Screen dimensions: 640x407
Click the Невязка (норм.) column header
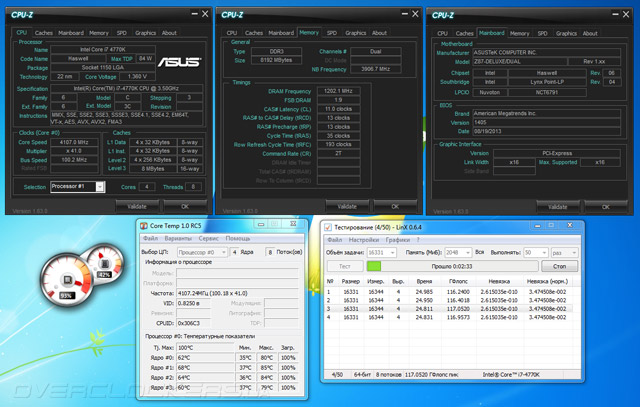coord(547,281)
